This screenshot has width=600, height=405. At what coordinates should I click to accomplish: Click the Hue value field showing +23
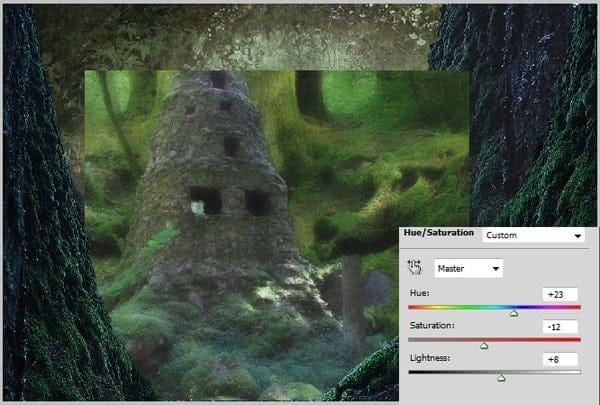pos(560,294)
